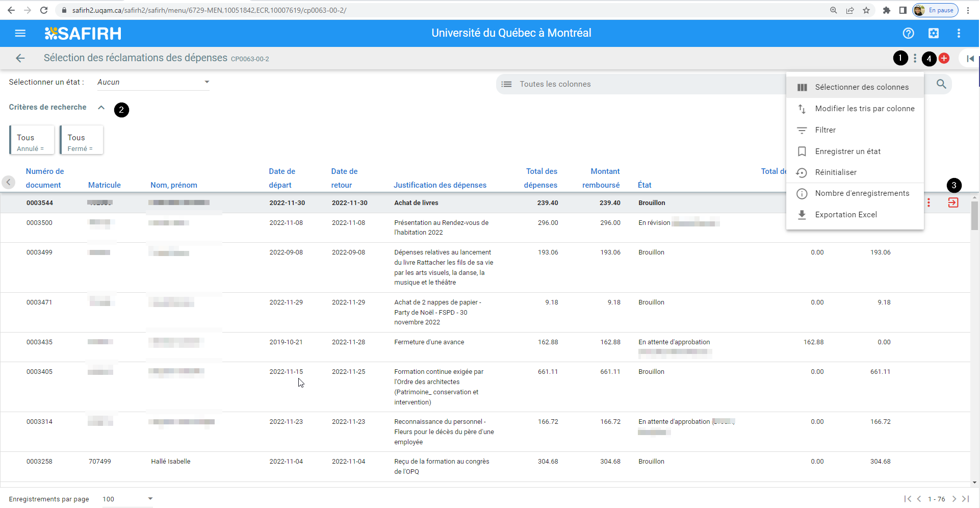The image size is (980, 508).
Task: Go back in browser history
Action: pyautogui.click(x=11, y=10)
